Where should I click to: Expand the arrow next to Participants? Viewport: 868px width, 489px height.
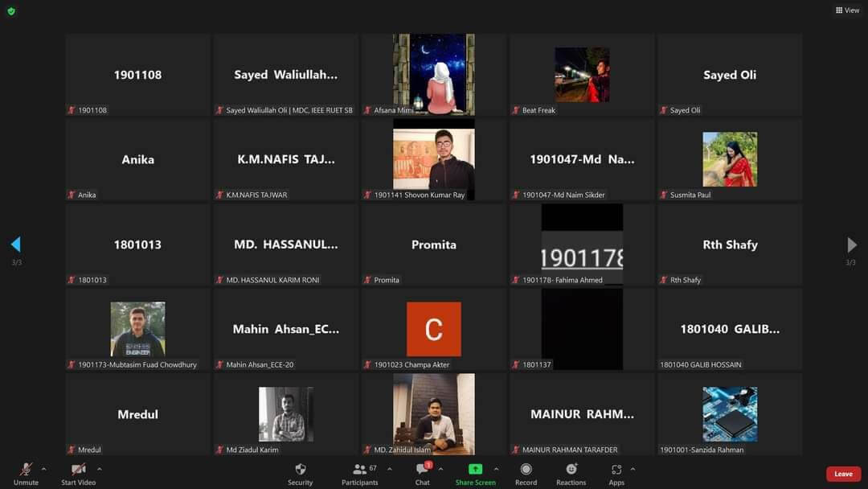tap(390, 469)
